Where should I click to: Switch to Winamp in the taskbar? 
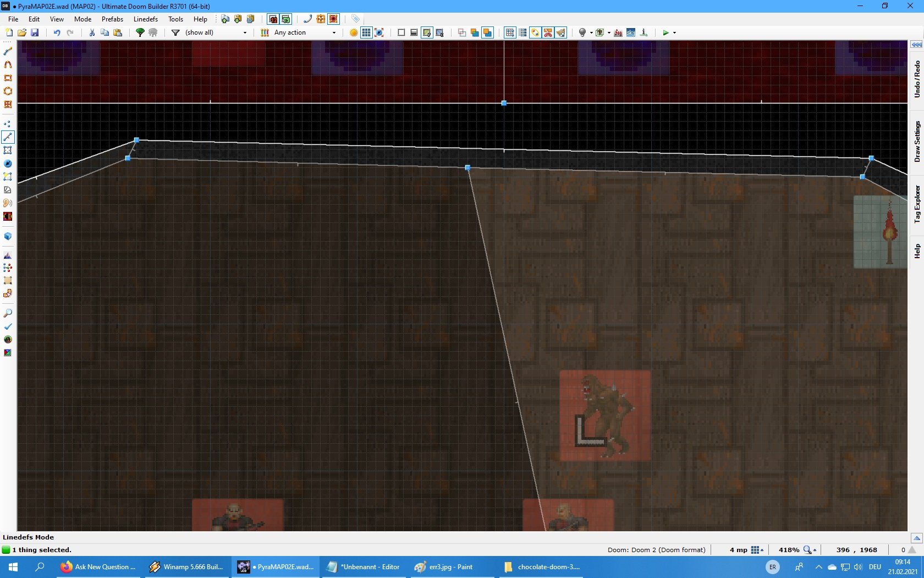click(x=186, y=566)
